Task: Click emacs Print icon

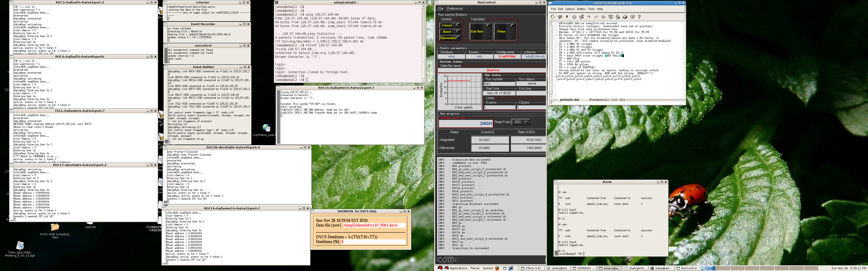Action: click(x=625, y=17)
